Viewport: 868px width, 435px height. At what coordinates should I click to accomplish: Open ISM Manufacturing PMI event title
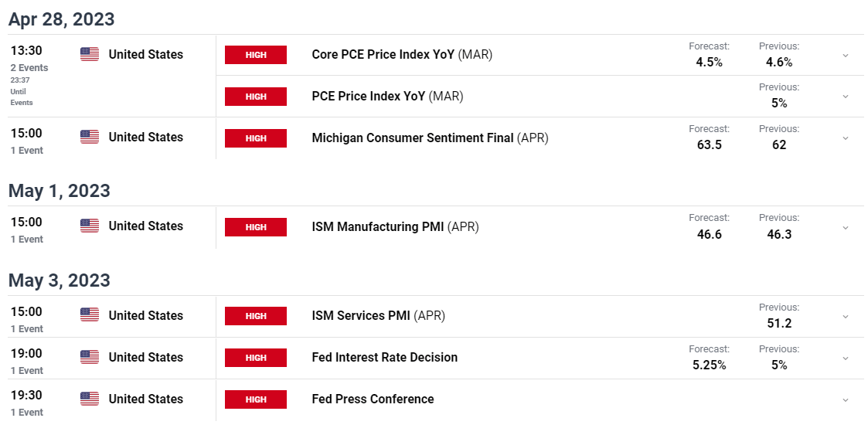coord(395,226)
